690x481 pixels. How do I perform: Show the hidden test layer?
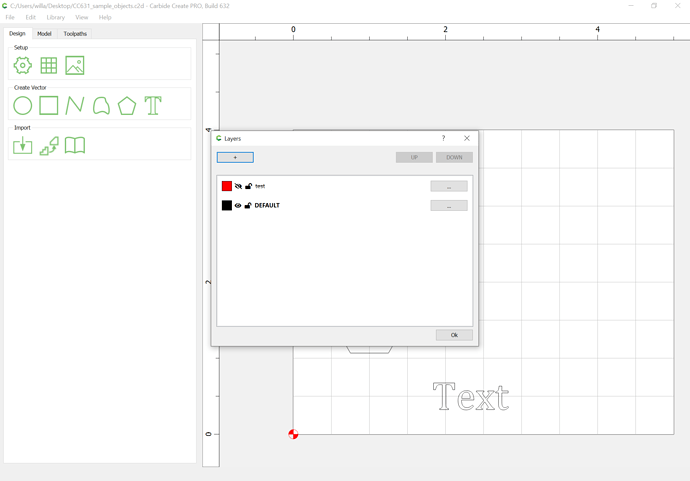click(238, 186)
